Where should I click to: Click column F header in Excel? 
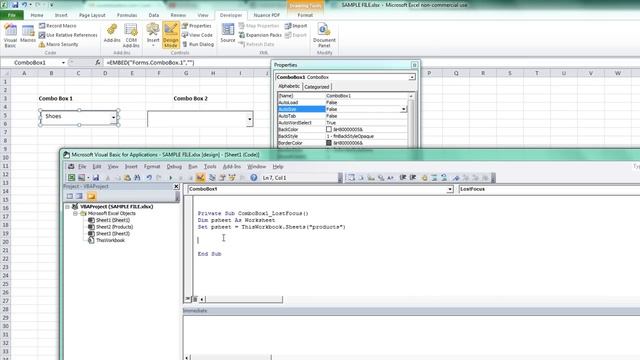tap(159, 73)
